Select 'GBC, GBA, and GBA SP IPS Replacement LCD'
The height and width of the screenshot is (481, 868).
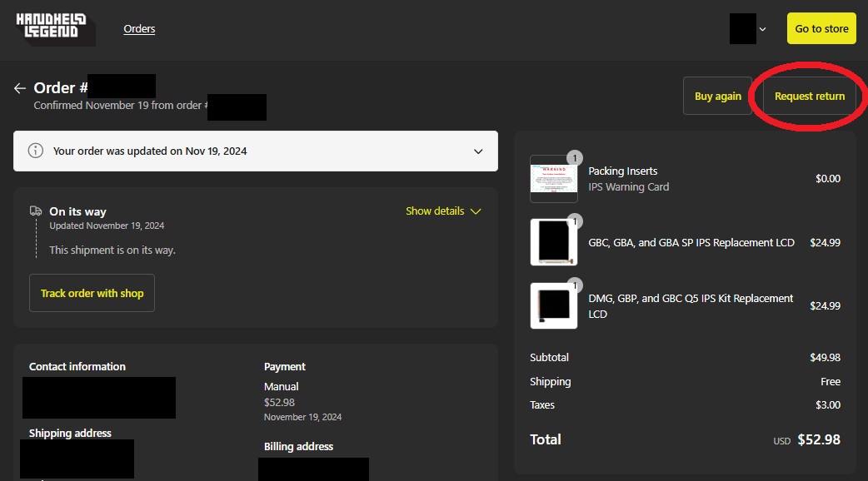[x=691, y=242]
